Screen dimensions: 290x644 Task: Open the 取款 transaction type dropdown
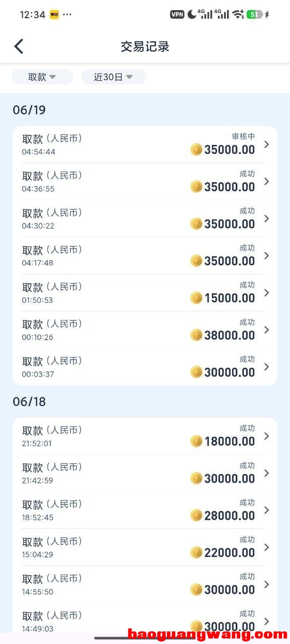[42, 77]
